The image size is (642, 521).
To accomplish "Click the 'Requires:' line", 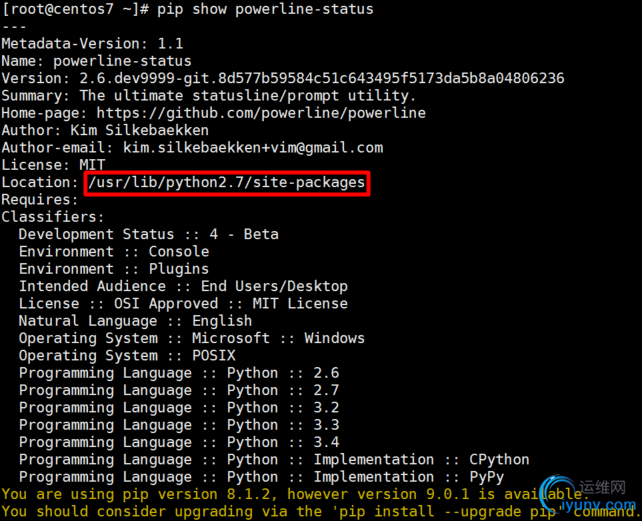I will click(x=40, y=200).
